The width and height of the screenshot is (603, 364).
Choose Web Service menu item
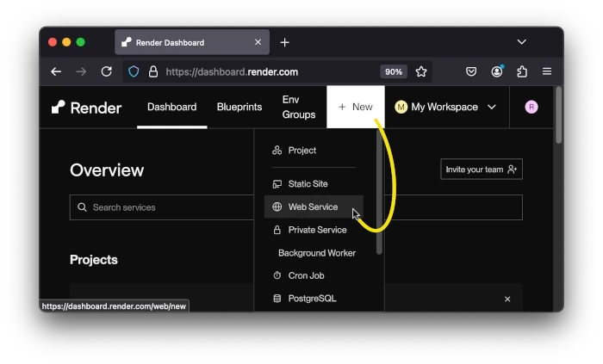pyautogui.click(x=314, y=207)
